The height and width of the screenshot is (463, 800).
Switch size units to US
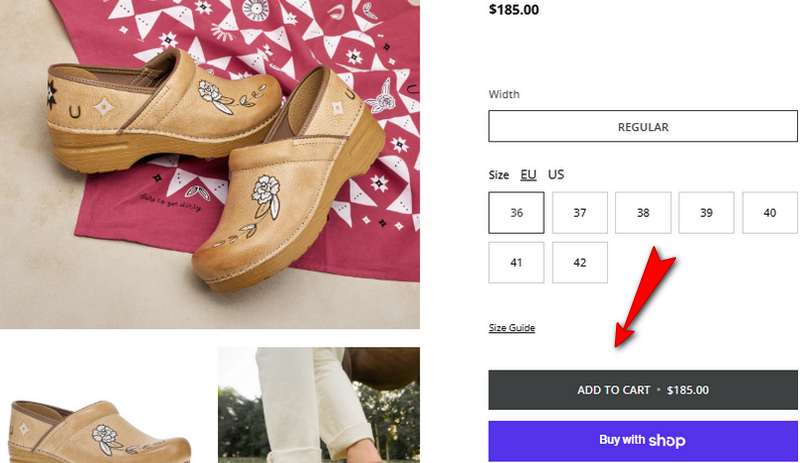click(556, 174)
